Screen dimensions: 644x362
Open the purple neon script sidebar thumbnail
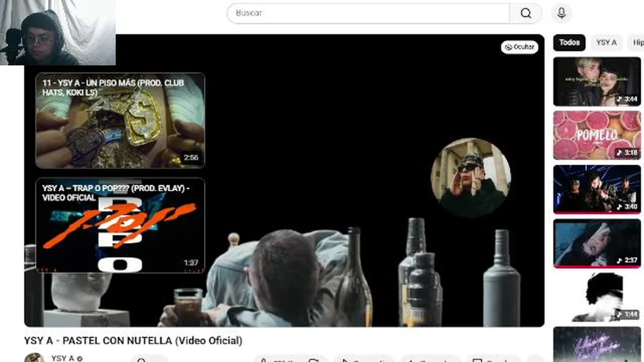[597, 344]
